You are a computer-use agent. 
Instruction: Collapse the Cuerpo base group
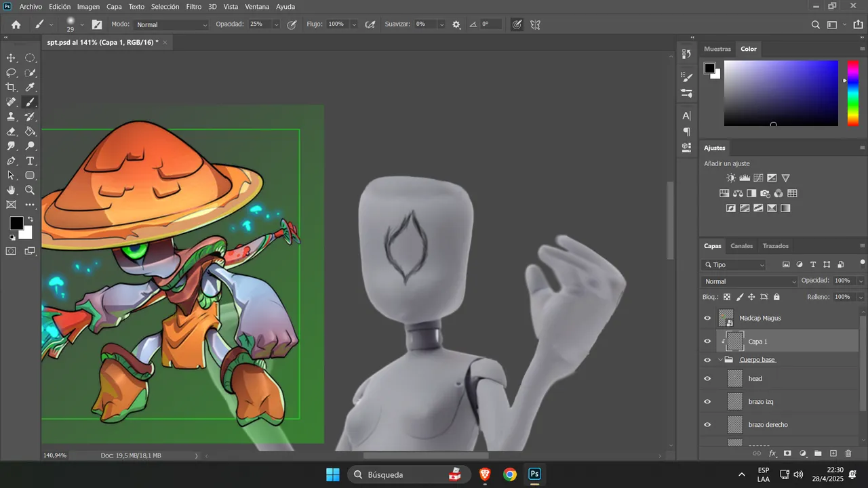click(x=720, y=360)
